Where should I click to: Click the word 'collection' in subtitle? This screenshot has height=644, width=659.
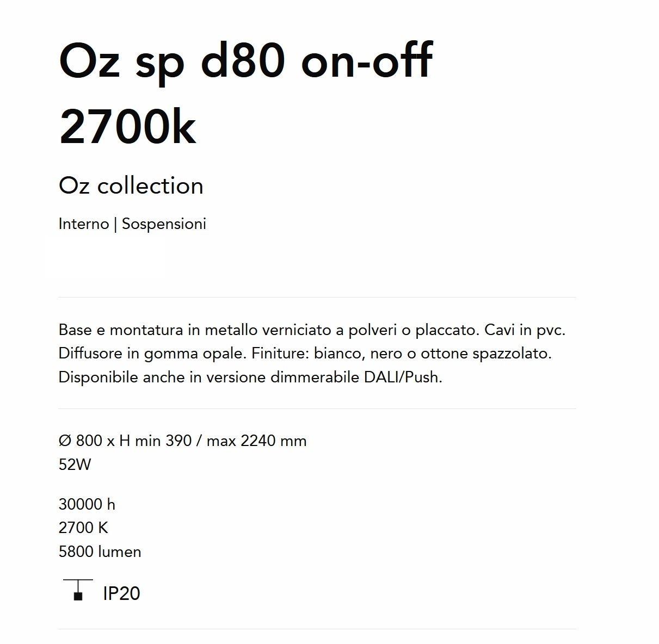151,186
